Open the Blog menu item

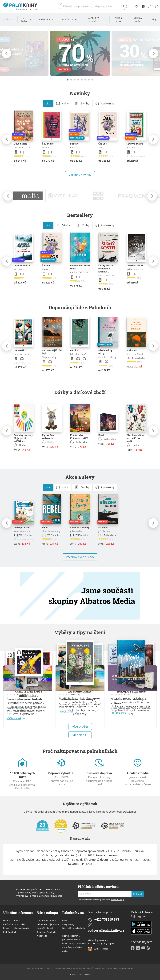coord(154,19)
